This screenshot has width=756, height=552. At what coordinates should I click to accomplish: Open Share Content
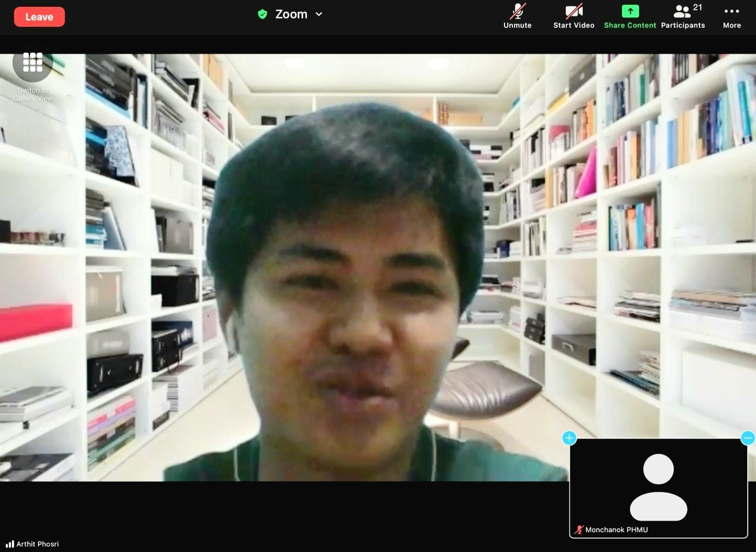point(630,16)
